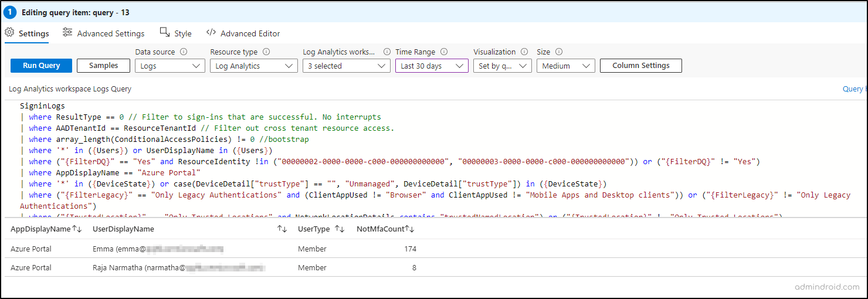Click the Samples button
This screenshot has height=299, width=868.
(x=103, y=66)
